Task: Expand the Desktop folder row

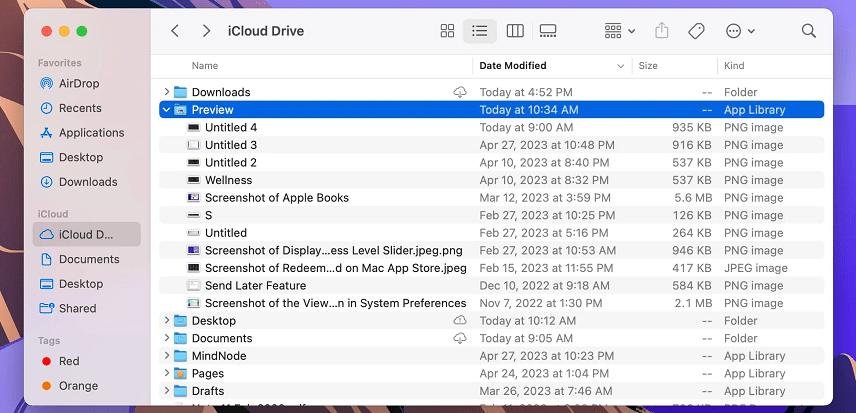Action: [167, 320]
